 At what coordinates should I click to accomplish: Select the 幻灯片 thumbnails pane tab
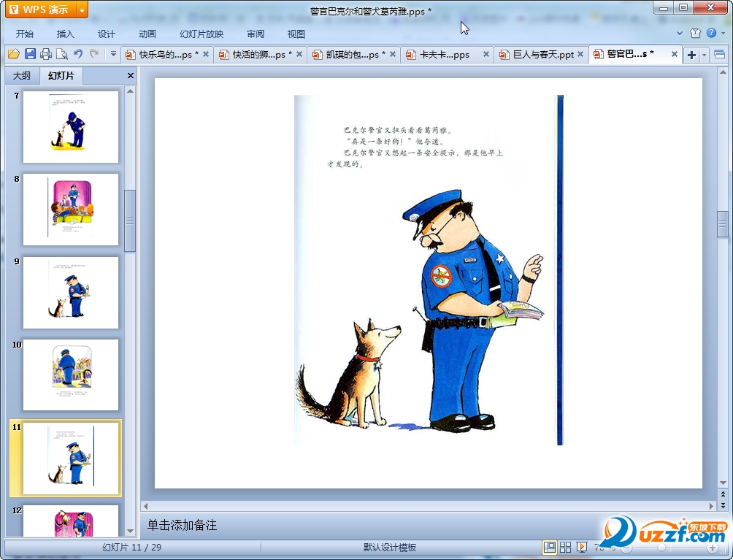tap(61, 76)
